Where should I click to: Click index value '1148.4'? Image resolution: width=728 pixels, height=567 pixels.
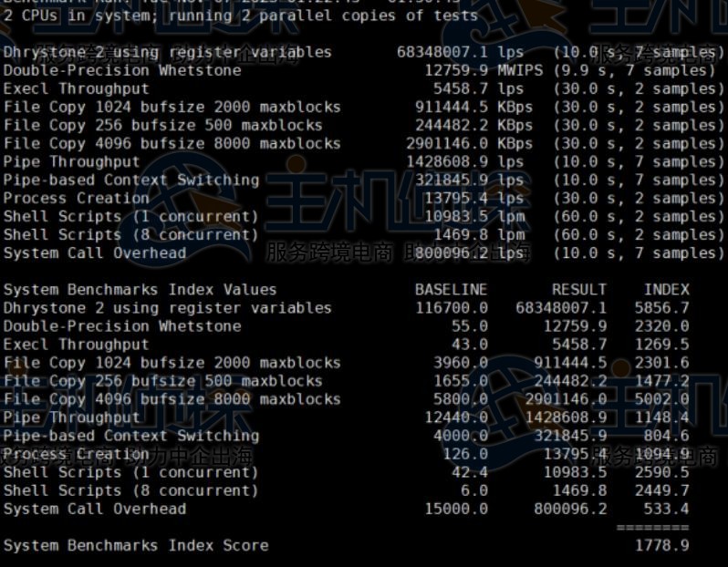661,418
